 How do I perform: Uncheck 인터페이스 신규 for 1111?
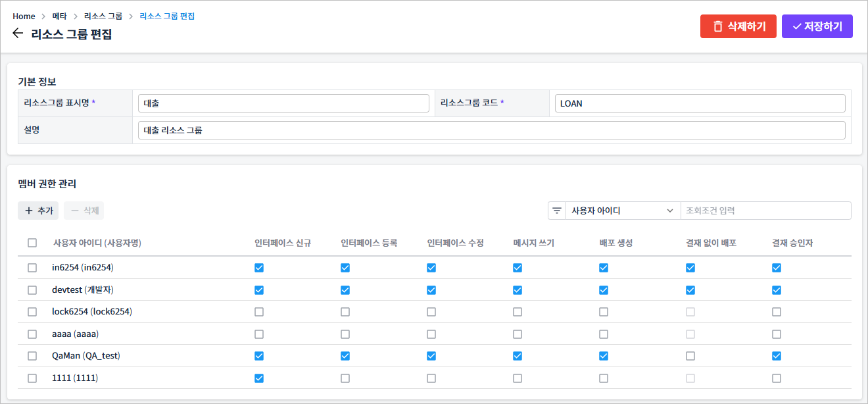pyautogui.click(x=259, y=378)
